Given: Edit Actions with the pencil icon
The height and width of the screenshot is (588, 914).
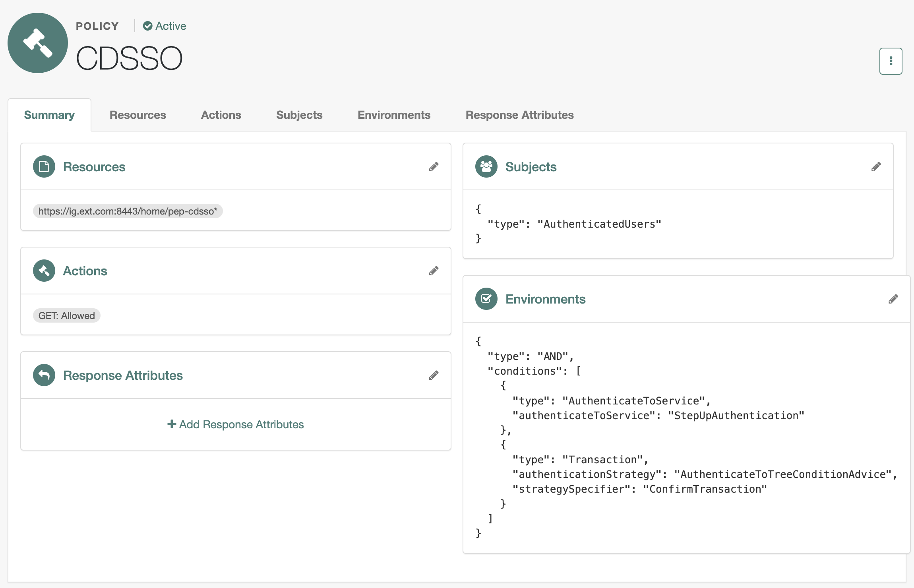Looking at the screenshot, I should (x=434, y=271).
